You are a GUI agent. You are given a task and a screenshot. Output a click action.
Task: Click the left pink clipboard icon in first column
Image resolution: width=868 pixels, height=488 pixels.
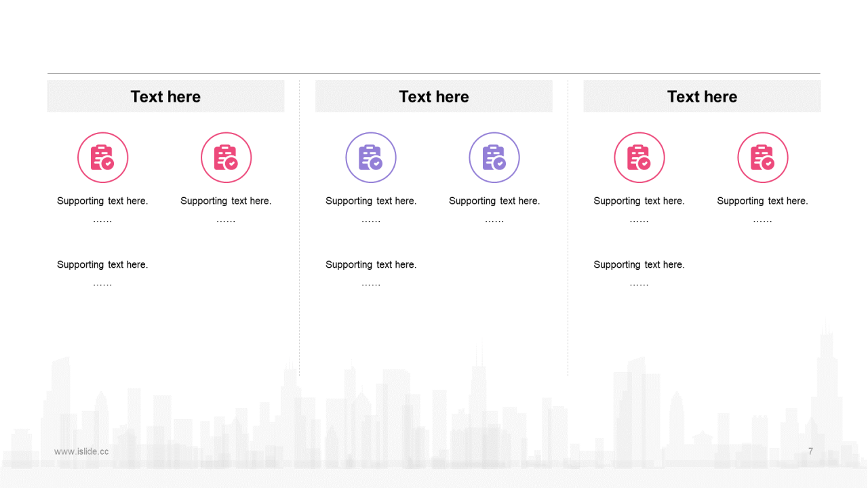pos(102,157)
